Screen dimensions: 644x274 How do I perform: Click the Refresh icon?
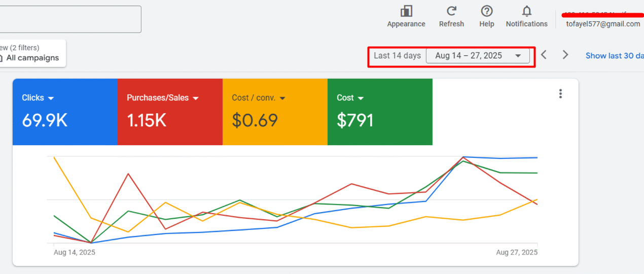(x=451, y=12)
